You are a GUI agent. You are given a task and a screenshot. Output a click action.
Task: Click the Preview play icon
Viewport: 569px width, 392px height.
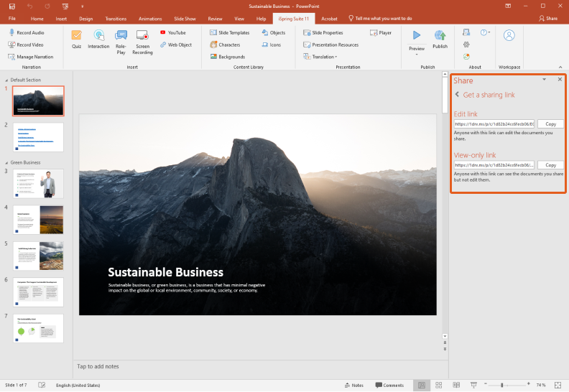coord(417,35)
